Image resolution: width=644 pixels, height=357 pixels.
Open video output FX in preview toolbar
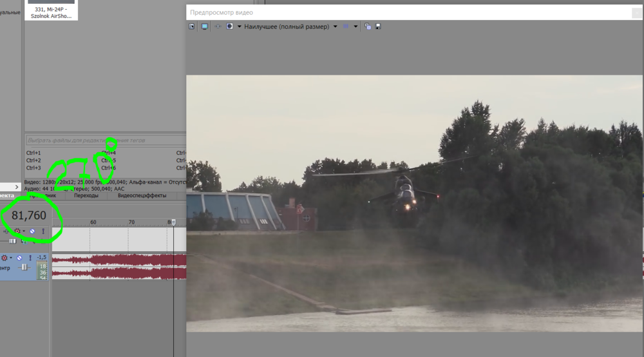tap(218, 26)
